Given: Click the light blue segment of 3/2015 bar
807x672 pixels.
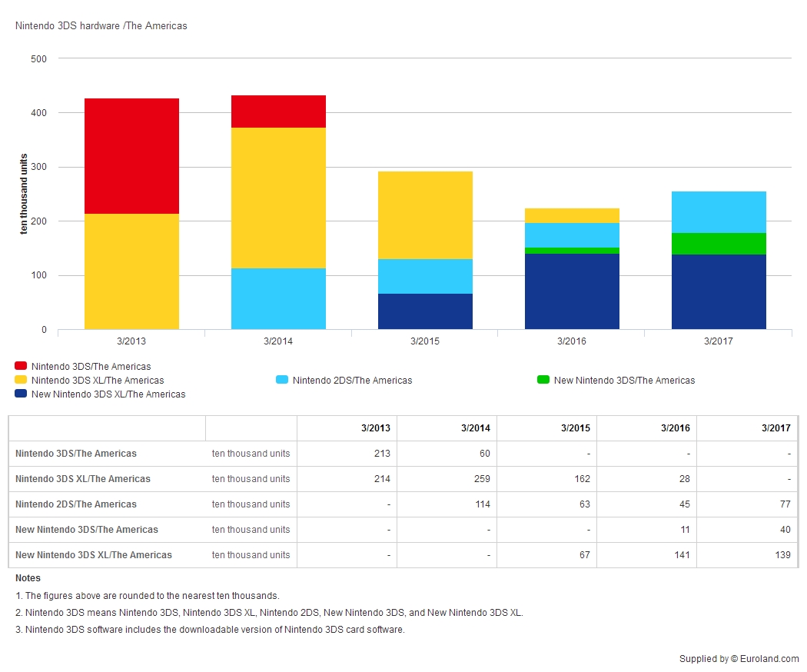Looking at the screenshot, I should point(425,277).
